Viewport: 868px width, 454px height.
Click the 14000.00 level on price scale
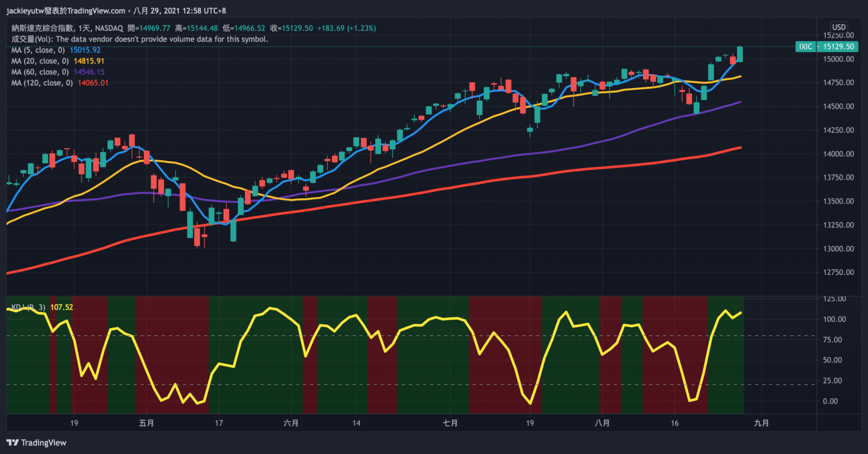[x=838, y=154]
